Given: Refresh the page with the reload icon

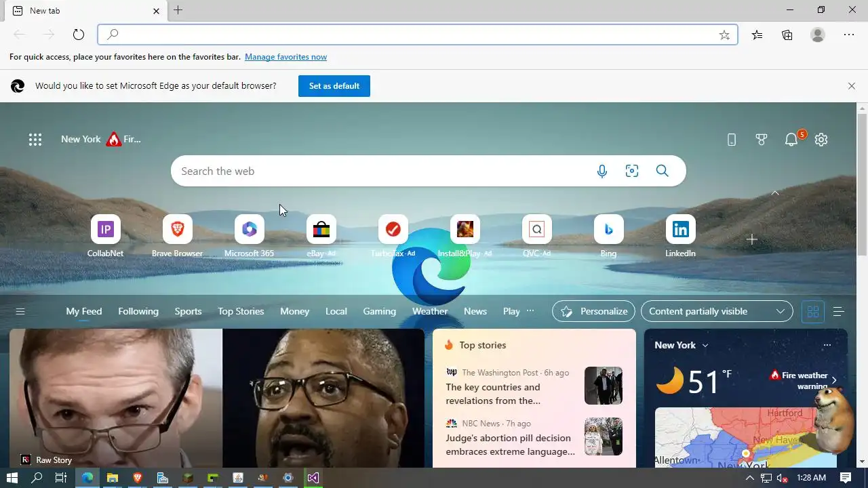Looking at the screenshot, I should click(x=79, y=35).
